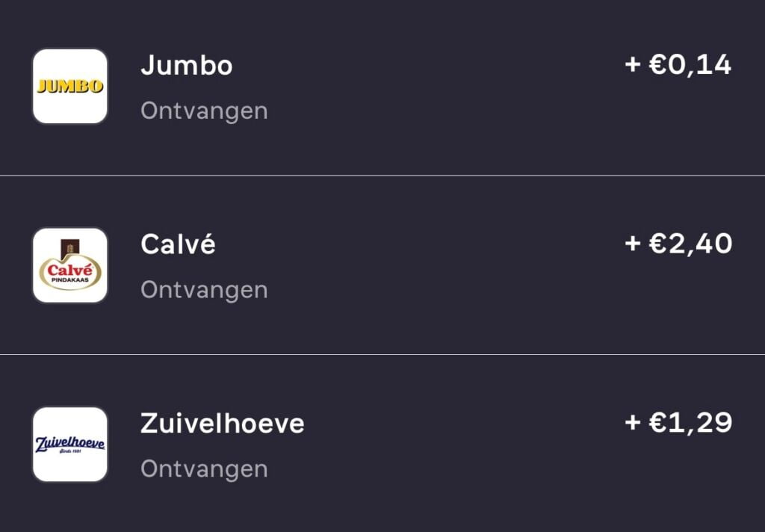Tap the Zuivelhoeve logo icon
Image resolution: width=765 pixels, height=532 pixels.
tap(70, 445)
